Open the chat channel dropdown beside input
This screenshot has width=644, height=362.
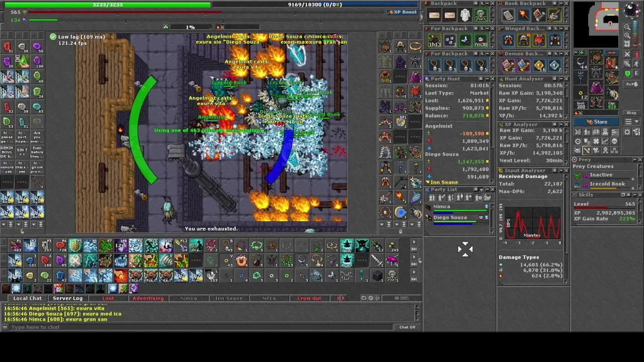[5, 327]
